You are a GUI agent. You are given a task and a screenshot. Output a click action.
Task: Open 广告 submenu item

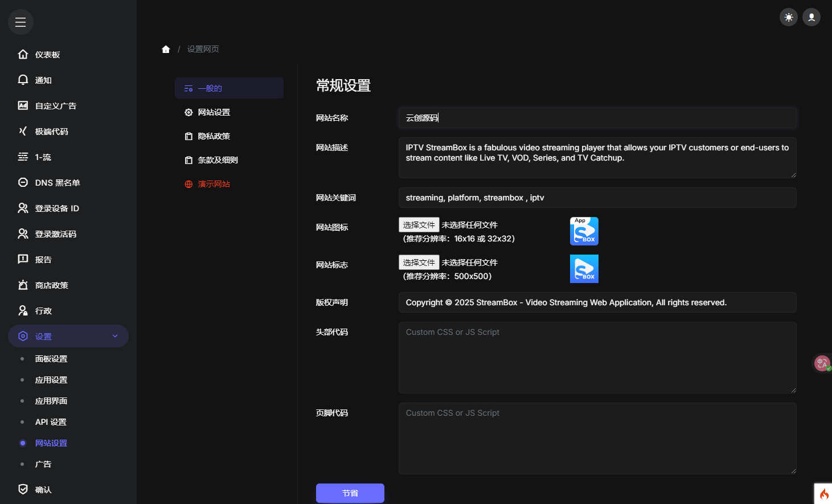click(43, 464)
